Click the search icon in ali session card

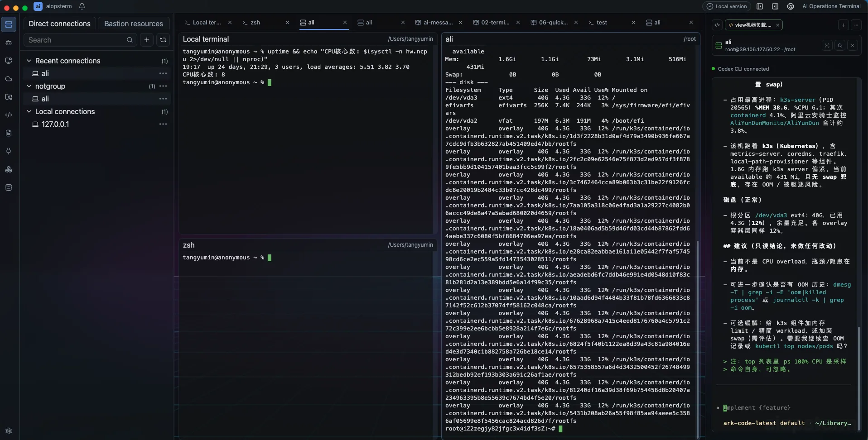[x=840, y=45]
